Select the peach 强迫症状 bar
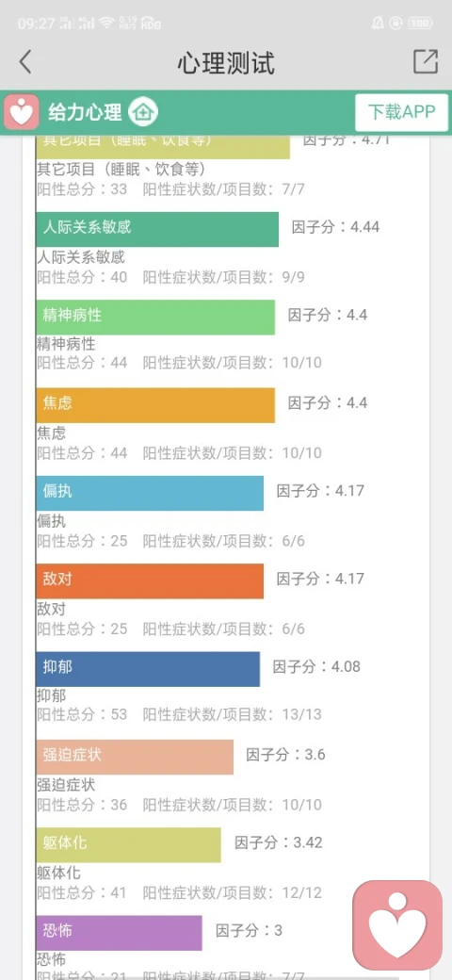 pyautogui.click(x=135, y=757)
